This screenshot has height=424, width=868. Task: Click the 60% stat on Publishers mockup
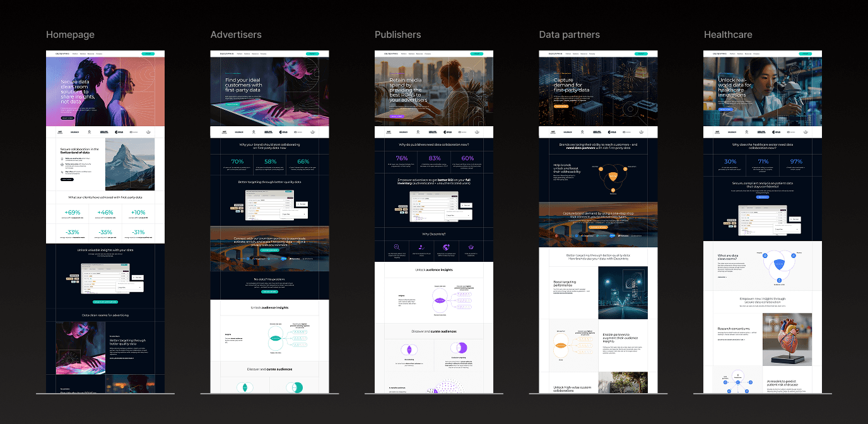pos(467,158)
